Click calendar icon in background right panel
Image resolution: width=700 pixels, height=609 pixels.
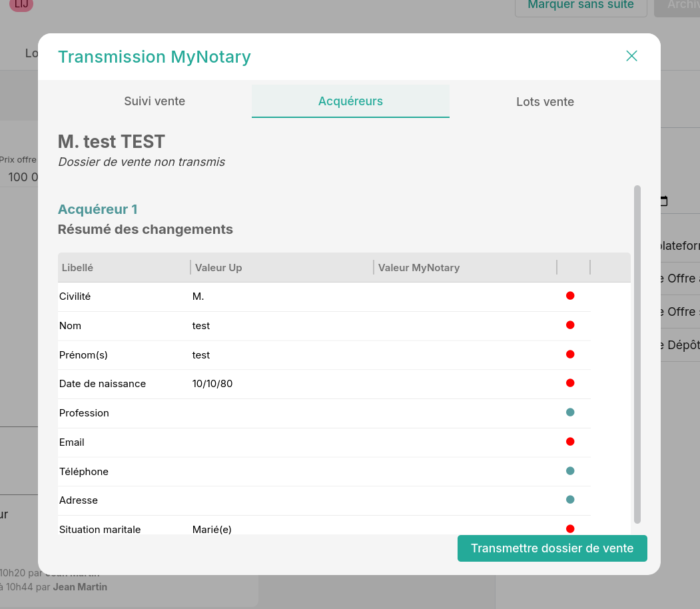click(664, 201)
